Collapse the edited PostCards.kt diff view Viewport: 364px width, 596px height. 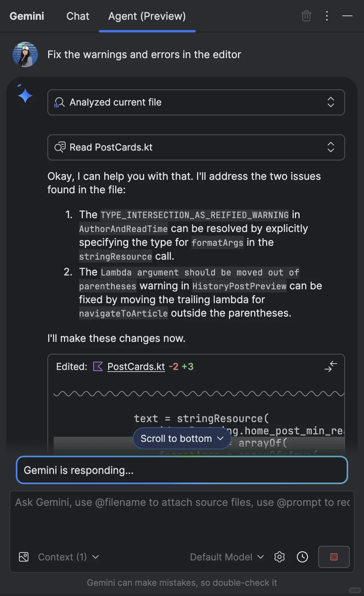(x=330, y=366)
